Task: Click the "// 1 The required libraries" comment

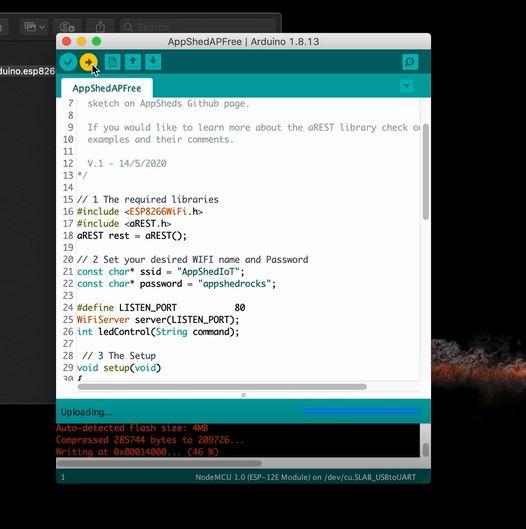Action: [x=147, y=199]
